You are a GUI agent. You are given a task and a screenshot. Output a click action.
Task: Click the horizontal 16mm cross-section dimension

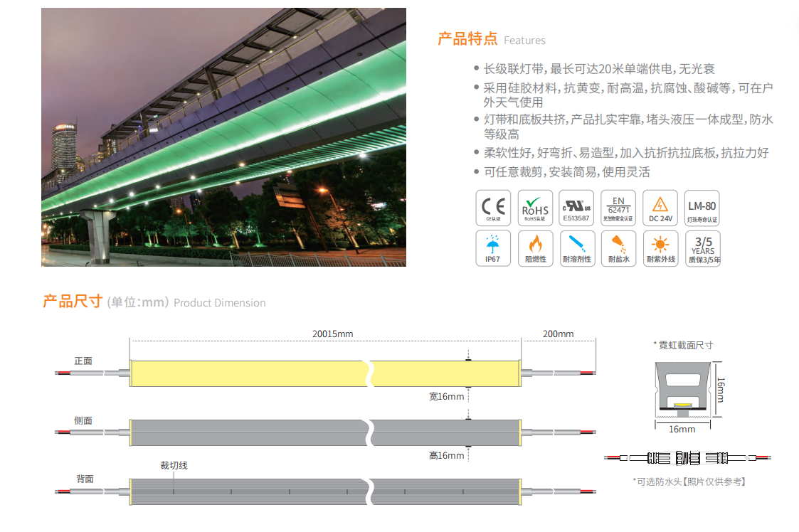coord(682,429)
